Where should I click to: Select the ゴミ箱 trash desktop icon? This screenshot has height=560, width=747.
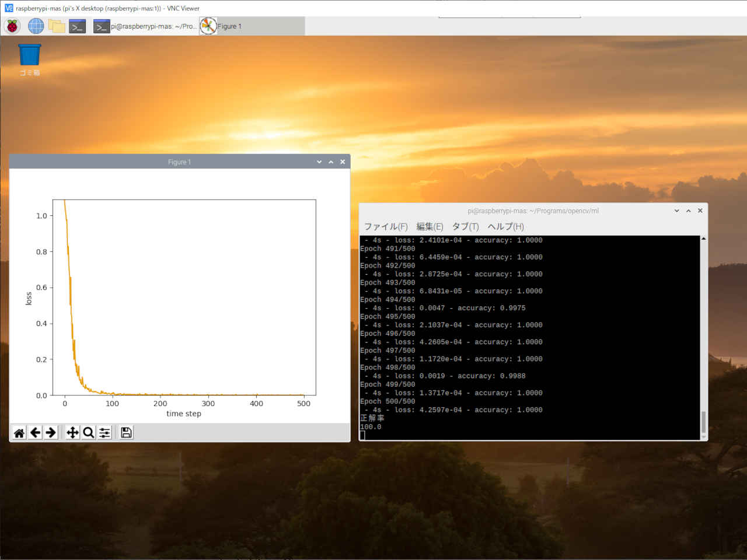[30, 60]
